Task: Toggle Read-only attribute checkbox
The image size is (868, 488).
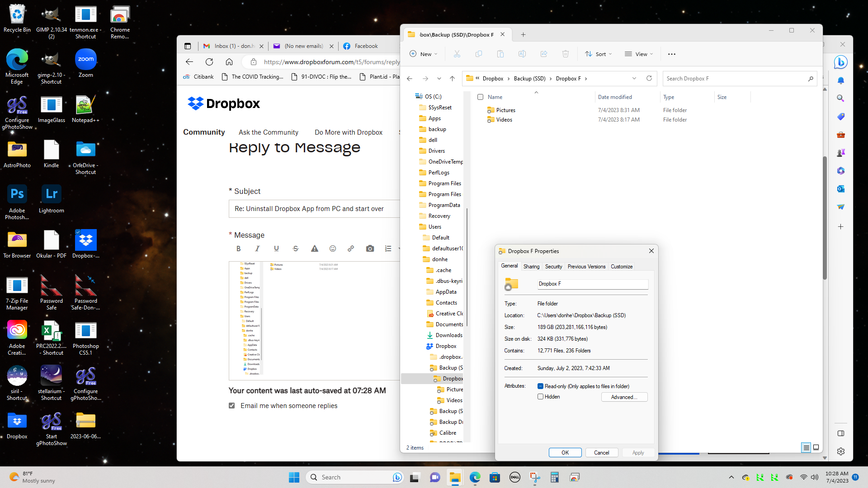Action: pyautogui.click(x=540, y=386)
